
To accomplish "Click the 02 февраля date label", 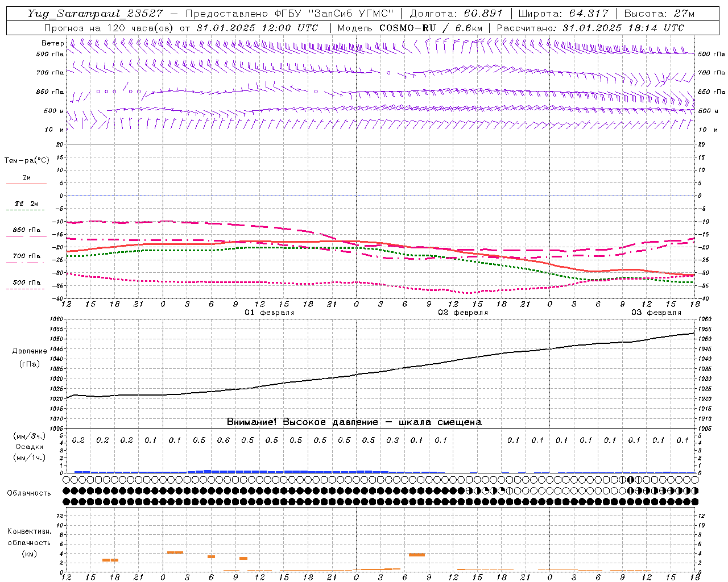I will [463, 313].
